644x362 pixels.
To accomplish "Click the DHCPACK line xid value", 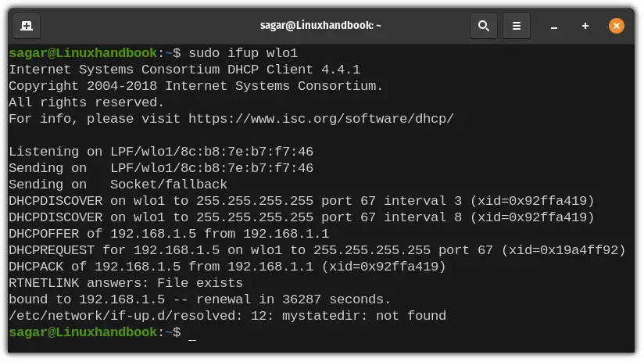I will coord(384,267).
